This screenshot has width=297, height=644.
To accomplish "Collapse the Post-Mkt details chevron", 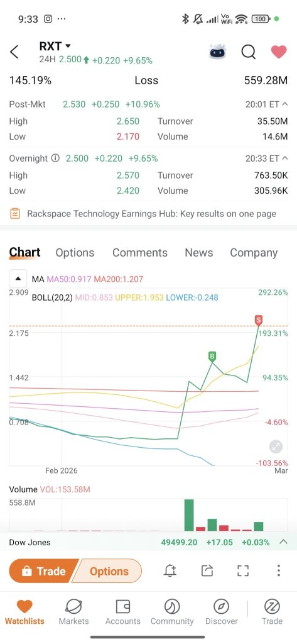I will point(285,104).
